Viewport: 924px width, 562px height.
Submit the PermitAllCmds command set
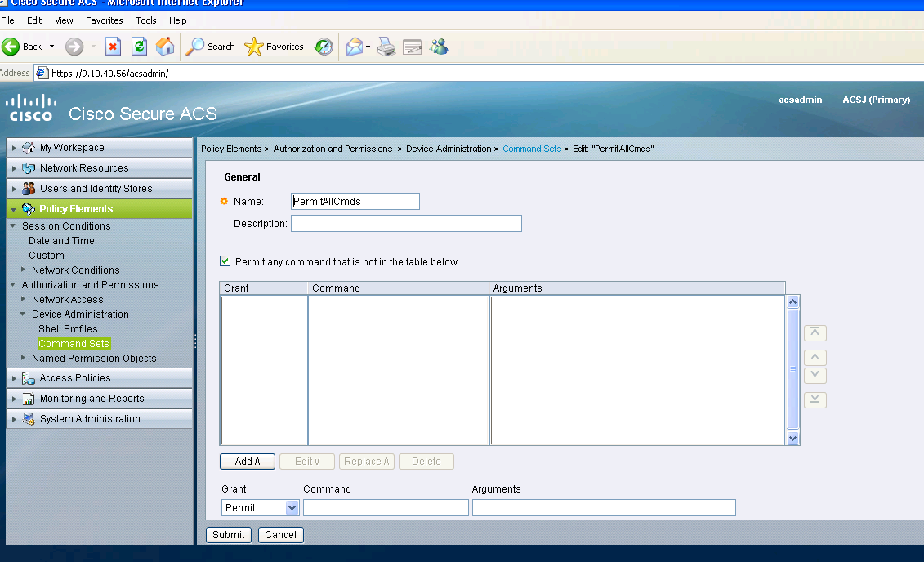point(228,534)
